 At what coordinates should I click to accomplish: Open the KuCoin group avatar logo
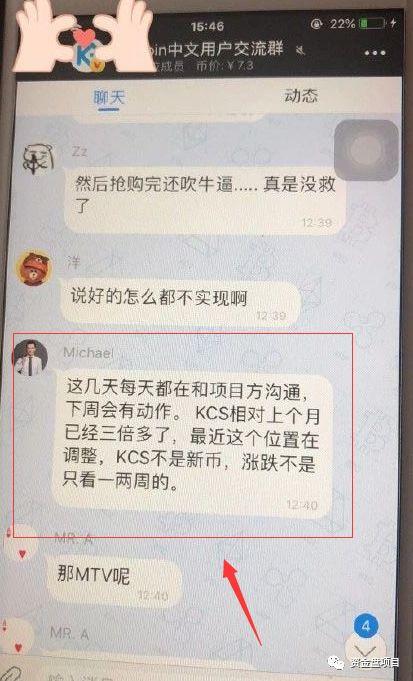click(87, 52)
